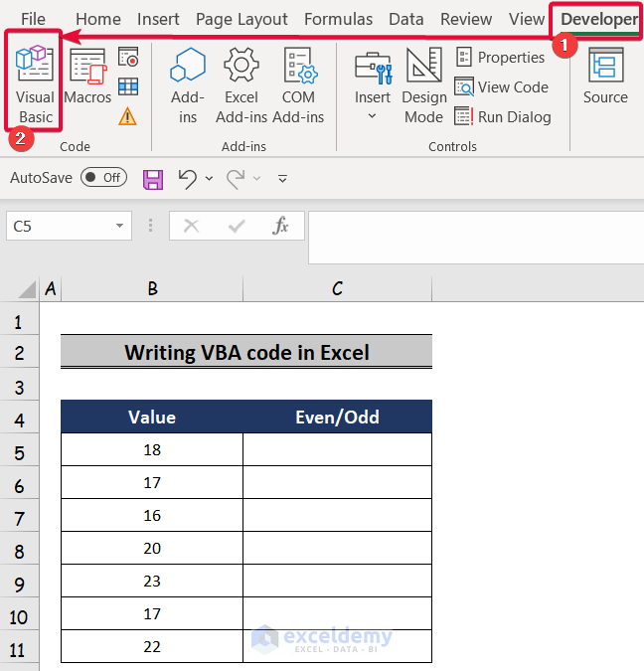
Task: Click the title 'Writing VBA code in Excel'
Action: (246, 353)
